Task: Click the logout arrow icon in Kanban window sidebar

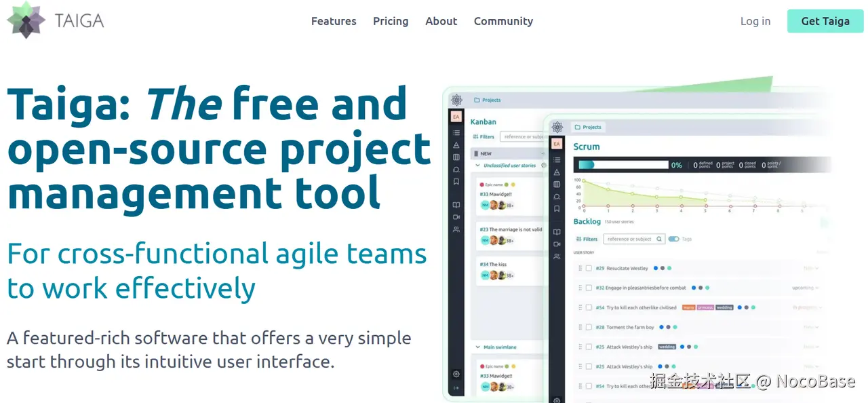Action: click(456, 387)
